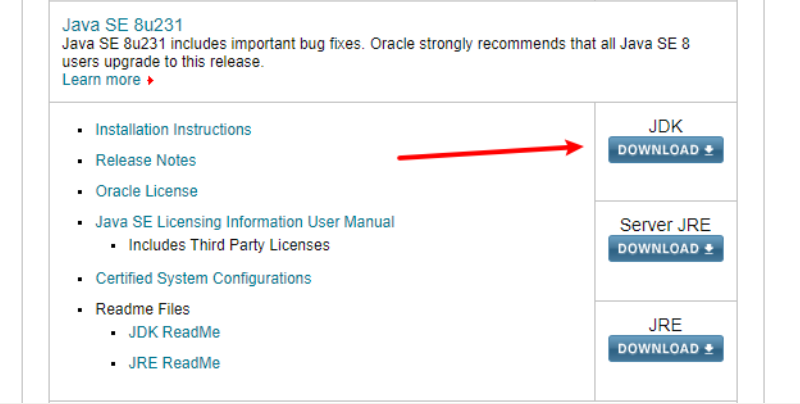Click the down-arrow icon on JDK Download button
The image size is (800, 404).
coord(709,150)
